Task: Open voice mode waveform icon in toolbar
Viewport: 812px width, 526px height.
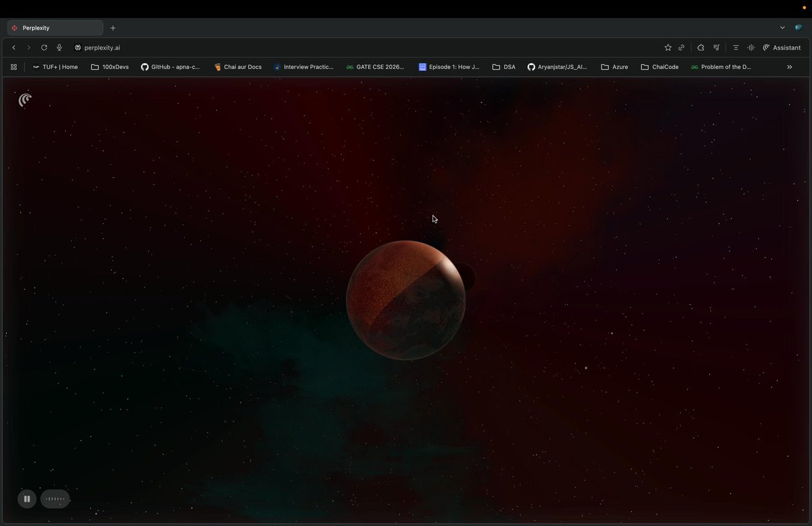Action: click(x=751, y=48)
